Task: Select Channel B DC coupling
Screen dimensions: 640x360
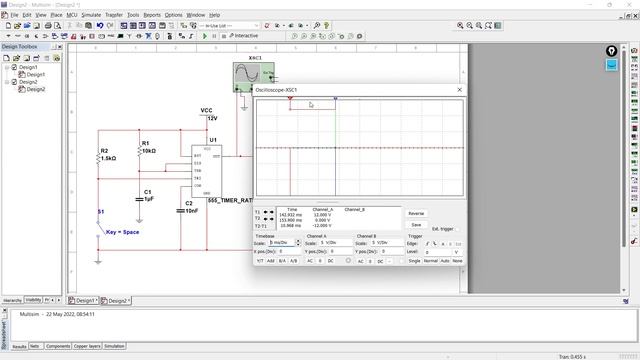Action: pyautogui.click(x=380, y=261)
